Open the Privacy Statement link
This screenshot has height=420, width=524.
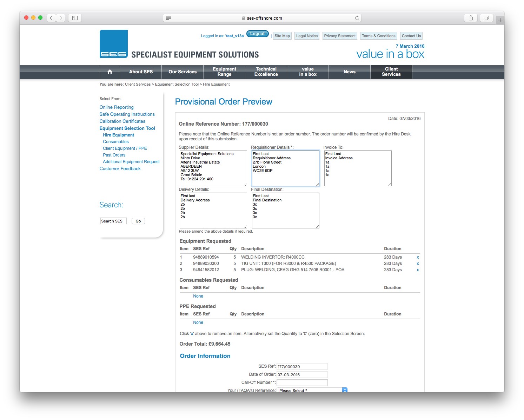pos(340,36)
